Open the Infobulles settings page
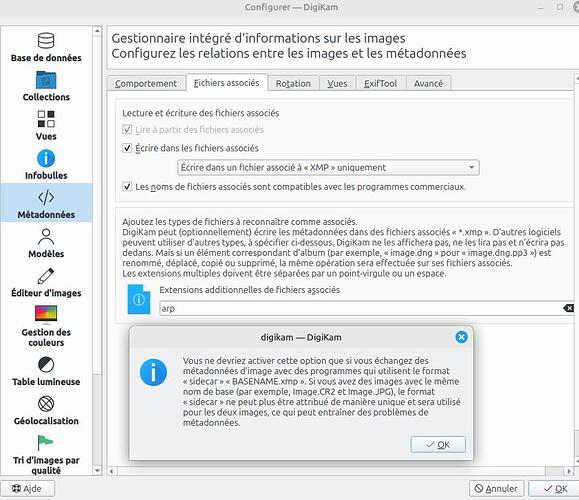This screenshot has height=500, width=579. tap(46, 165)
